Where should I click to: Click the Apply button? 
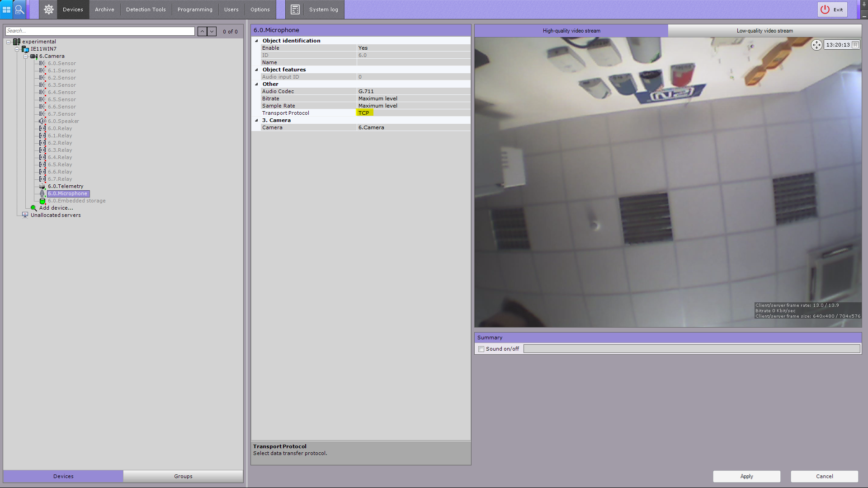pyautogui.click(x=746, y=476)
